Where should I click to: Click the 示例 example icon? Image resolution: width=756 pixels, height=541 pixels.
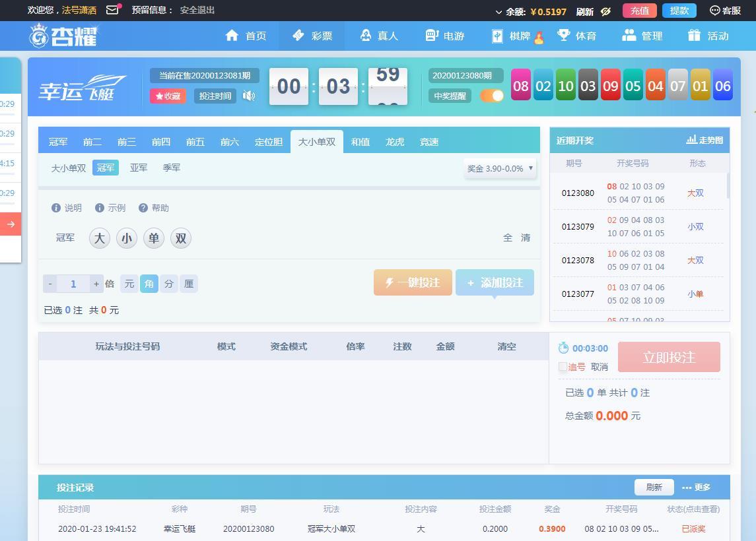(x=100, y=208)
